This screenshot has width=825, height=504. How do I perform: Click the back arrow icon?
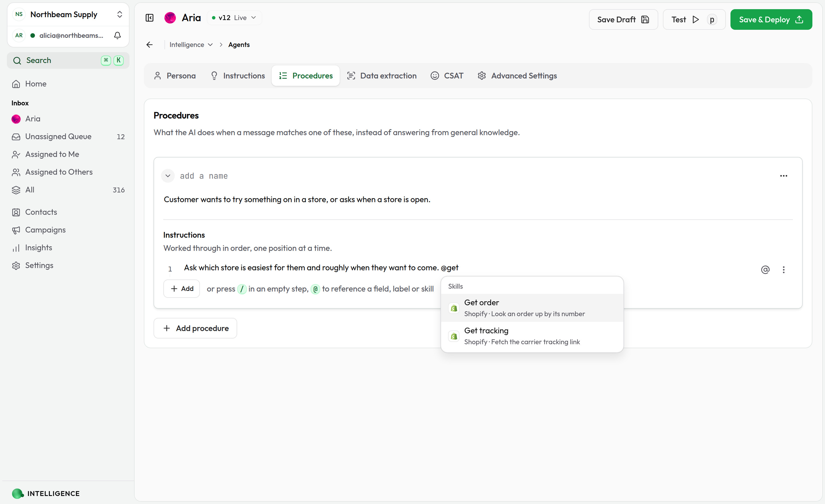point(150,45)
